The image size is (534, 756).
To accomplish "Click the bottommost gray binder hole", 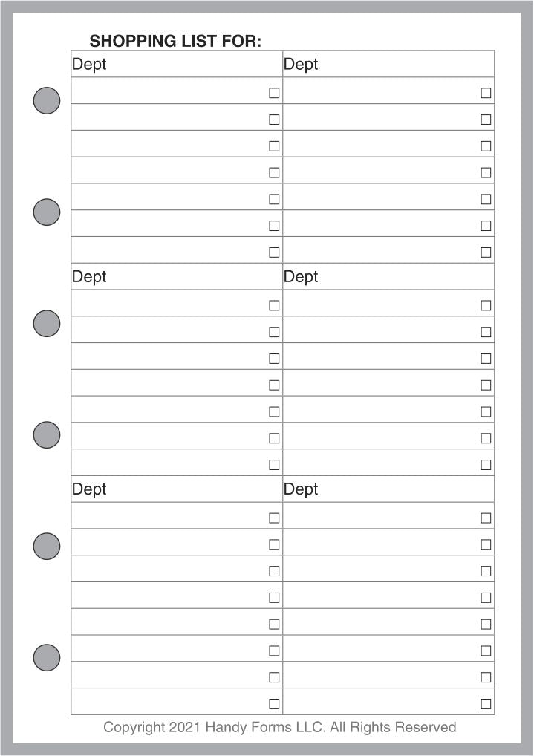I will [x=47, y=657].
